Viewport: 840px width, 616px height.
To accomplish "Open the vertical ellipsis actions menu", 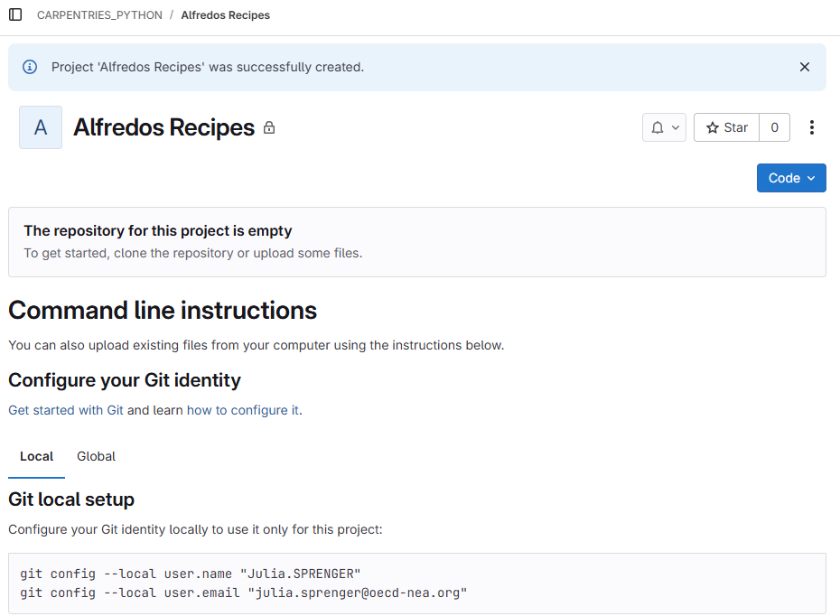I will [811, 127].
